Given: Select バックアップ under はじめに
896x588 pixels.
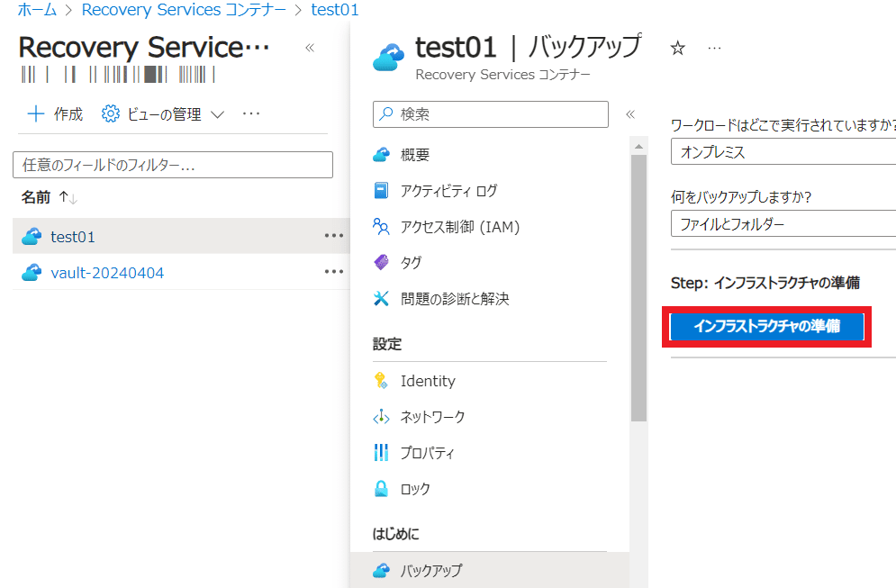Looking at the screenshot, I should [x=490, y=570].
